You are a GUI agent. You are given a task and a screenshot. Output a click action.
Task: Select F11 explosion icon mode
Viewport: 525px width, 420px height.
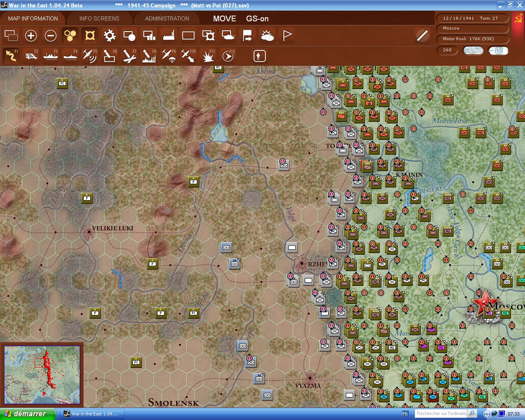tap(208, 56)
